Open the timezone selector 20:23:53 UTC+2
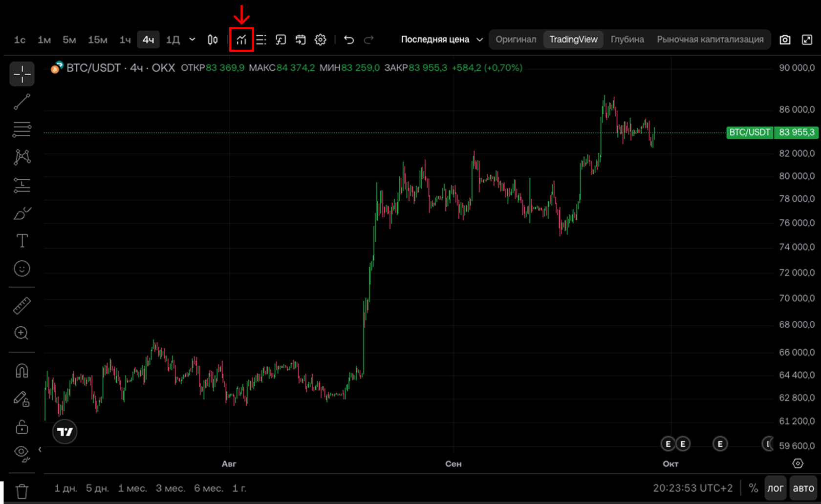This screenshot has height=504, width=821. click(692, 488)
